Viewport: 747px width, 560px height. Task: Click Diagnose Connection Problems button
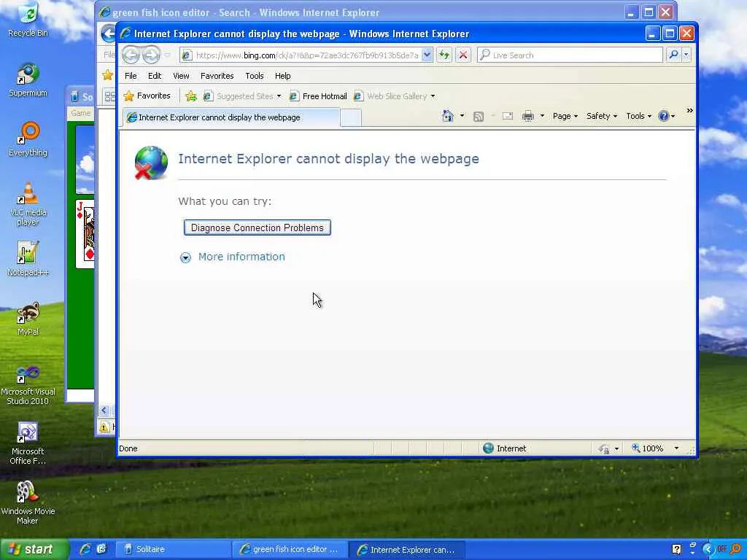coord(258,227)
